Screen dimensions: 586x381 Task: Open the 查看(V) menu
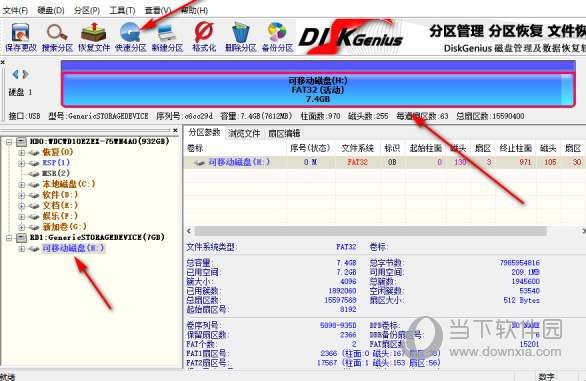(158, 10)
